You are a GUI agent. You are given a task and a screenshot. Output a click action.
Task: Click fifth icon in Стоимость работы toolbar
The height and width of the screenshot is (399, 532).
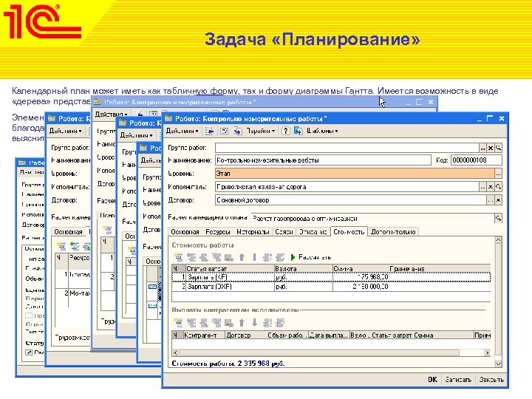coord(229,257)
